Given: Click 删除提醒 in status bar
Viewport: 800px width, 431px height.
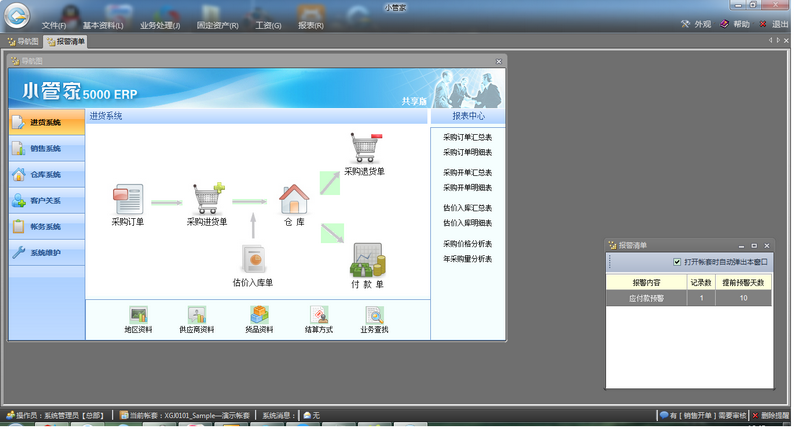Looking at the screenshot, I should point(770,415).
